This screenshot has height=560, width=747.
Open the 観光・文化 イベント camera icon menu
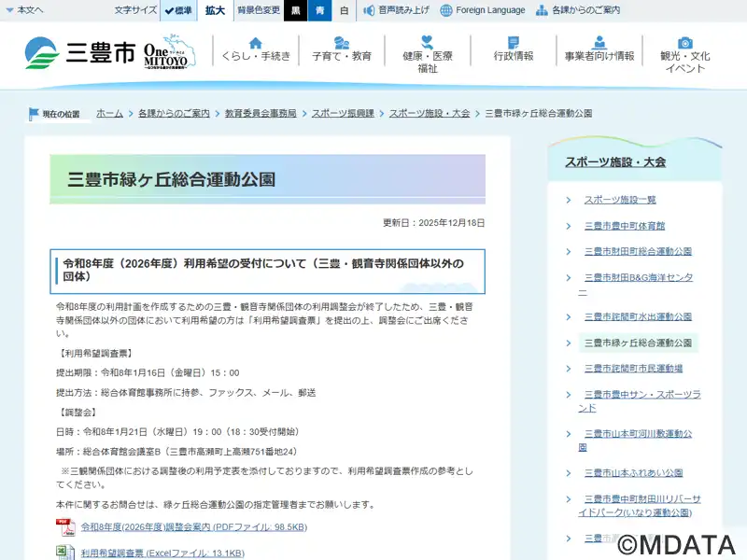[x=684, y=43]
